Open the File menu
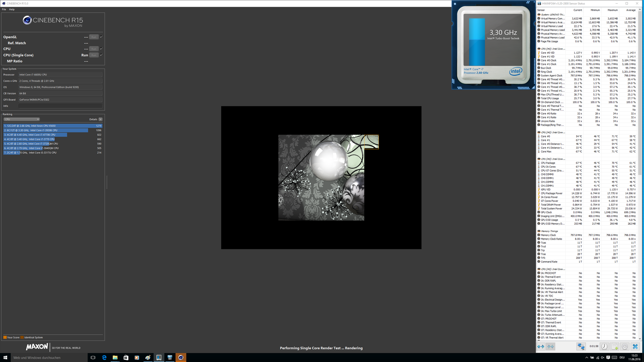Screen dimensions: 644x362 pyautogui.click(x=4, y=9)
